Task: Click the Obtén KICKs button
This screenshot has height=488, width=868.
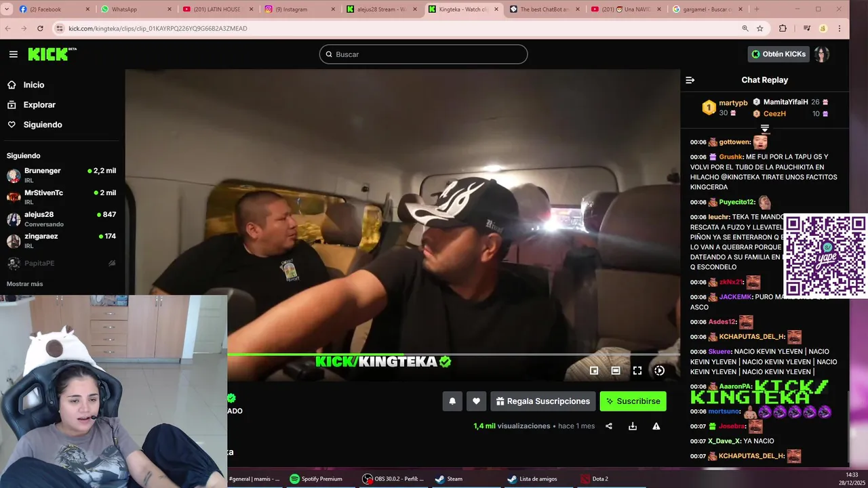Action: tap(778, 54)
